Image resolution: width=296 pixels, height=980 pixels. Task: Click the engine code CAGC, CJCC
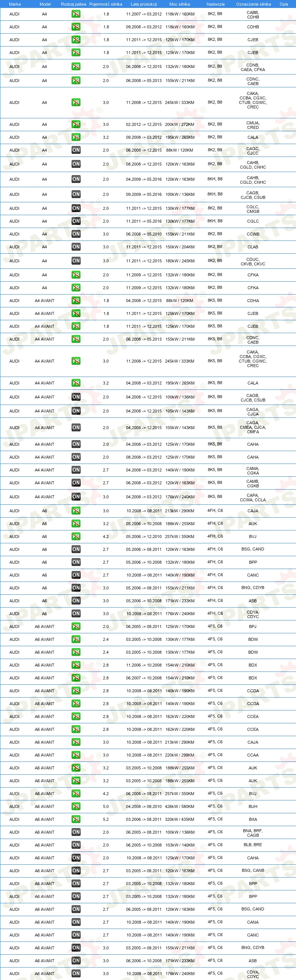click(x=253, y=151)
